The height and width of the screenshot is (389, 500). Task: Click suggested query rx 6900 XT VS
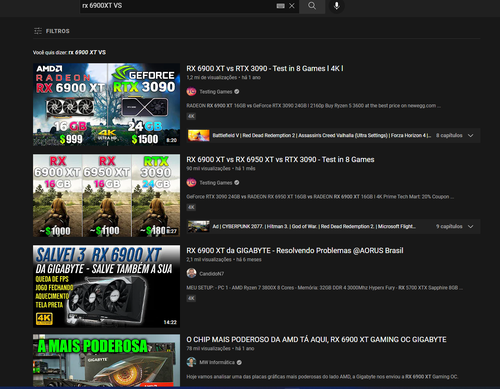pos(87,52)
